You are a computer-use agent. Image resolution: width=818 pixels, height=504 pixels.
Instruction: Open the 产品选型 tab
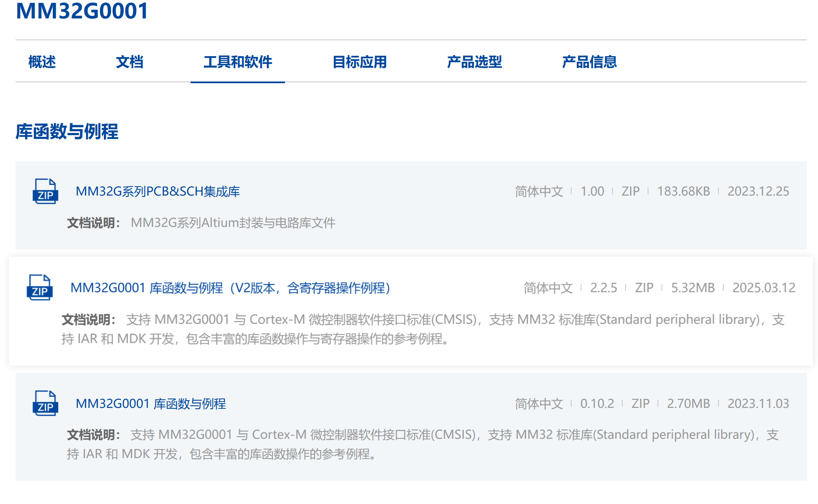coord(474,62)
